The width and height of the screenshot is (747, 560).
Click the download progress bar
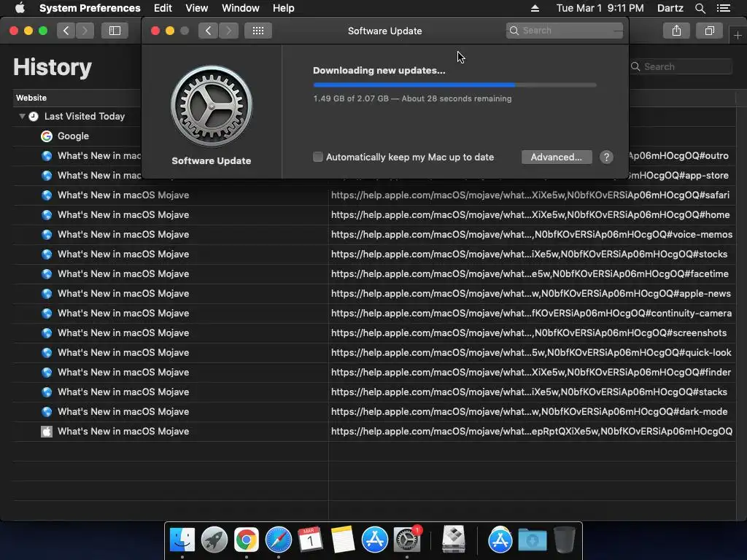[x=454, y=85]
